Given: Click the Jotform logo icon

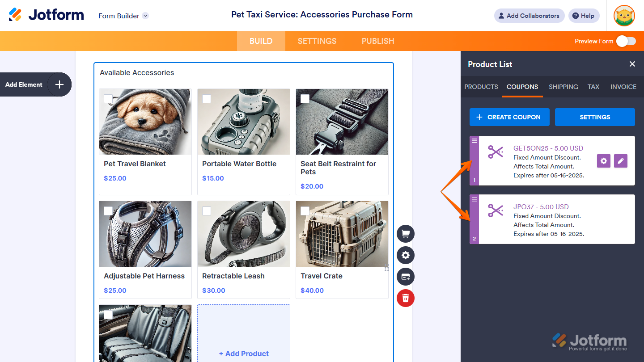Looking at the screenshot, I should coord(15,15).
